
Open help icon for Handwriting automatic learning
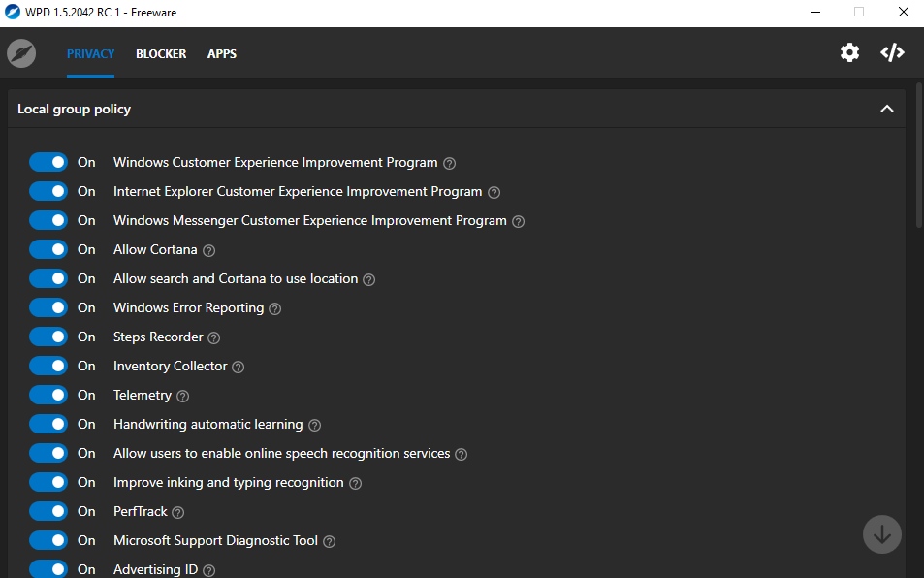315,426
